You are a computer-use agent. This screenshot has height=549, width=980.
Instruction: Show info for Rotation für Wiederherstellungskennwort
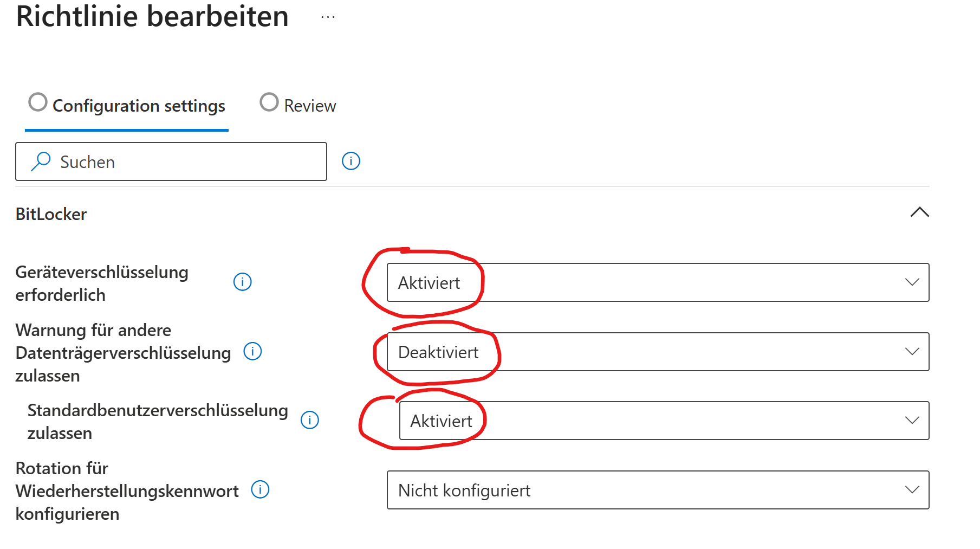(260, 490)
